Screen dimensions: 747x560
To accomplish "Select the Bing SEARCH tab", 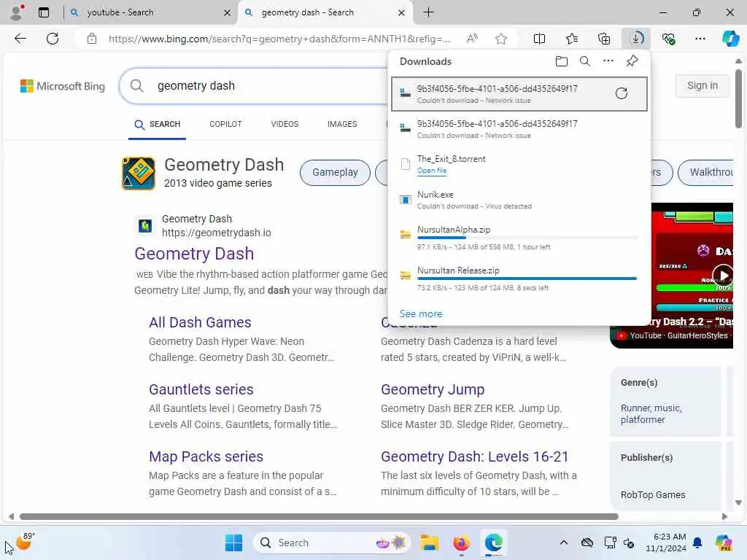I will 158,124.
